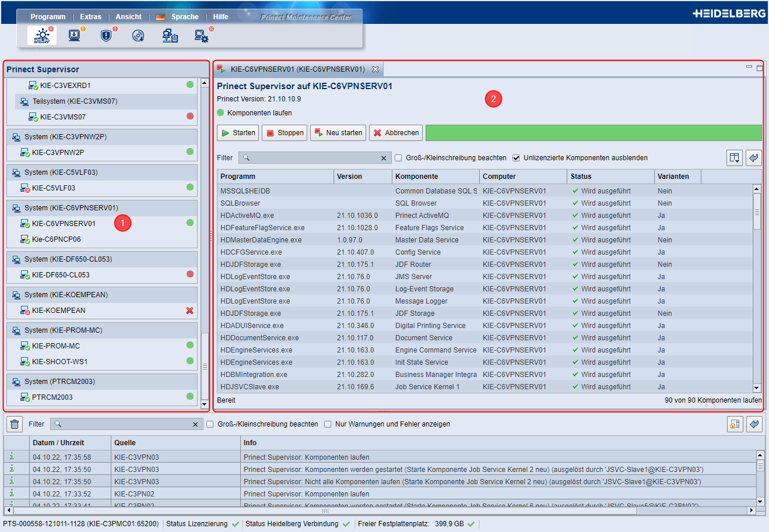Check Nur Warnungen und Fehler anzeigen

click(x=328, y=424)
